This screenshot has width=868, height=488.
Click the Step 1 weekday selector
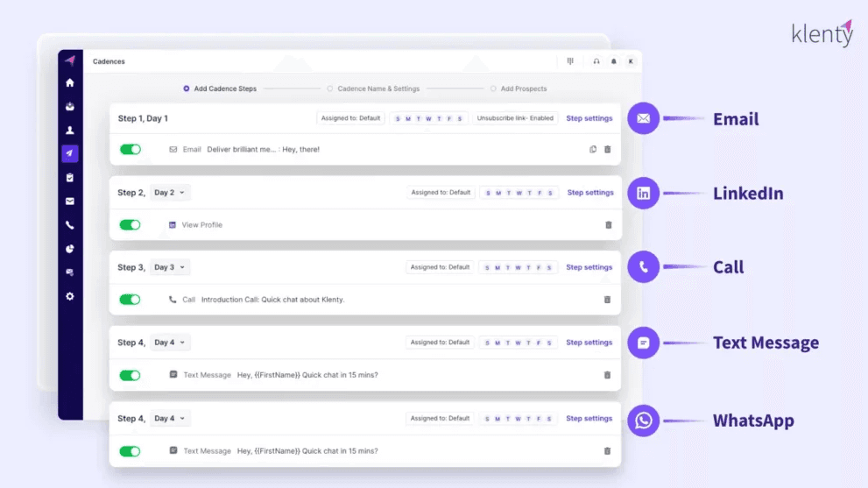tap(429, 118)
